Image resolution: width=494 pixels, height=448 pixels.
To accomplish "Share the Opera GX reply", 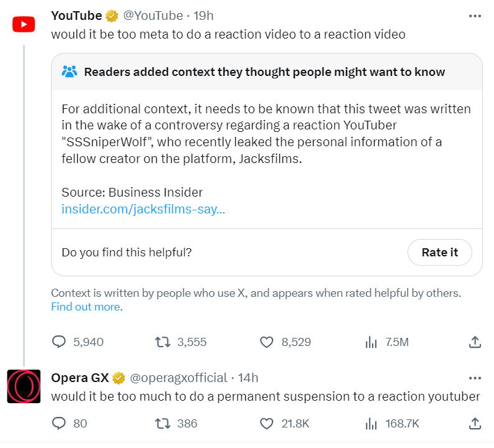I will pyautogui.click(x=475, y=424).
